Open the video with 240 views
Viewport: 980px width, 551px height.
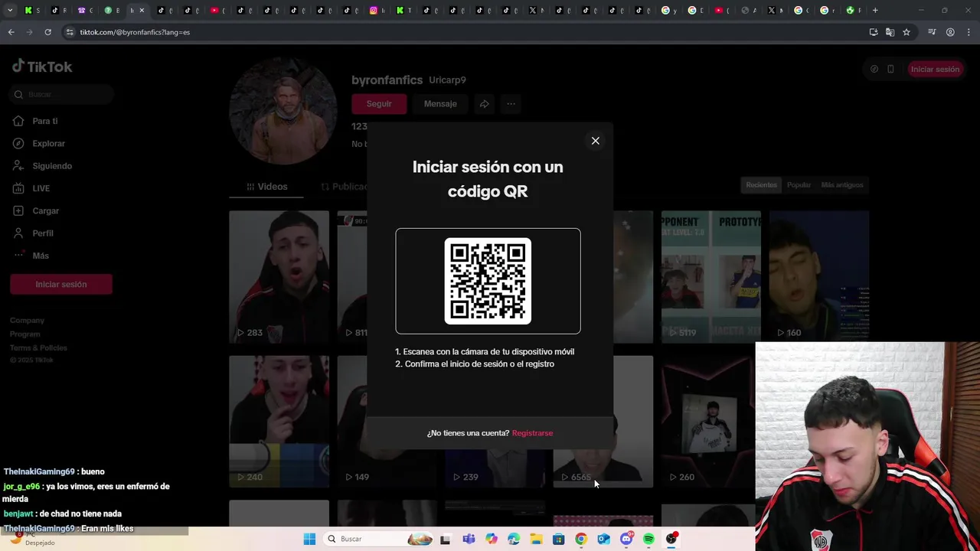point(279,421)
